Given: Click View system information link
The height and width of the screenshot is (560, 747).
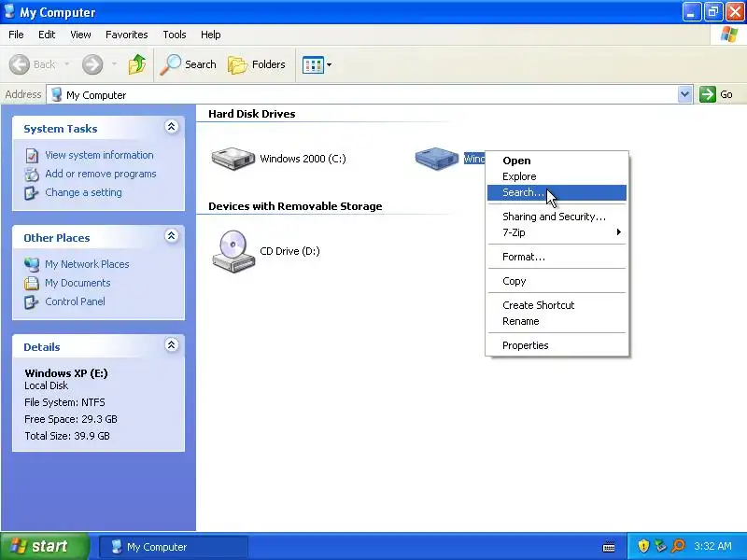Looking at the screenshot, I should coord(99,155).
